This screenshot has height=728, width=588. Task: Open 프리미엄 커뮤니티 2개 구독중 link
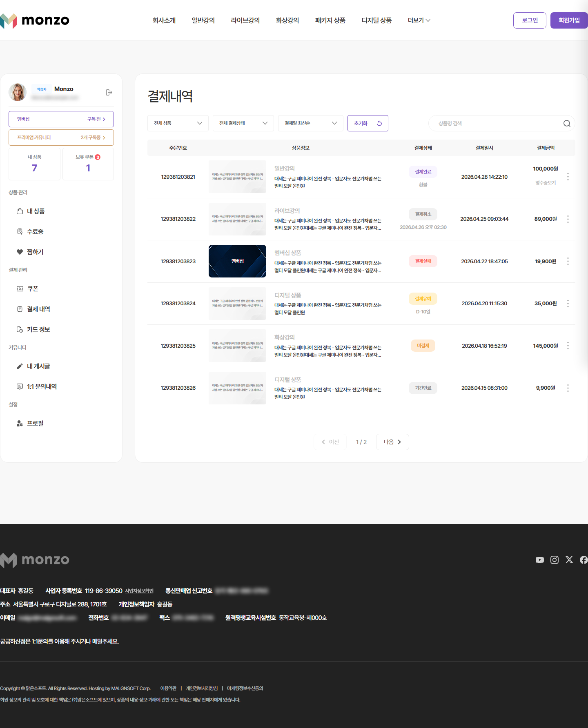(61, 138)
